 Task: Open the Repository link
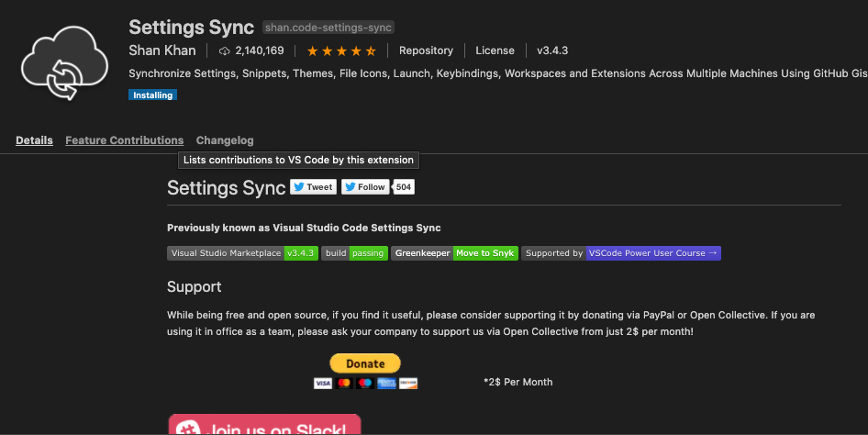coord(426,50)
